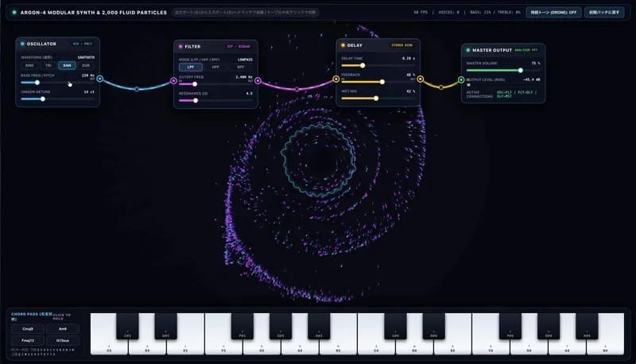636x364 pixels.
Task: Click the MASTER OUTPUT module title
Action: (x=492, y=50)
